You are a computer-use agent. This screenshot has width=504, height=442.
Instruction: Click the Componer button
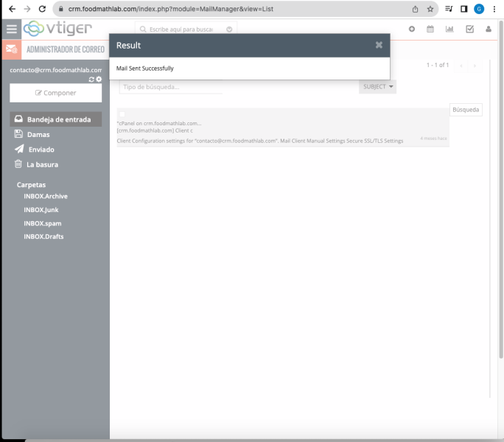pyautogui.click(x=55, y=93)
